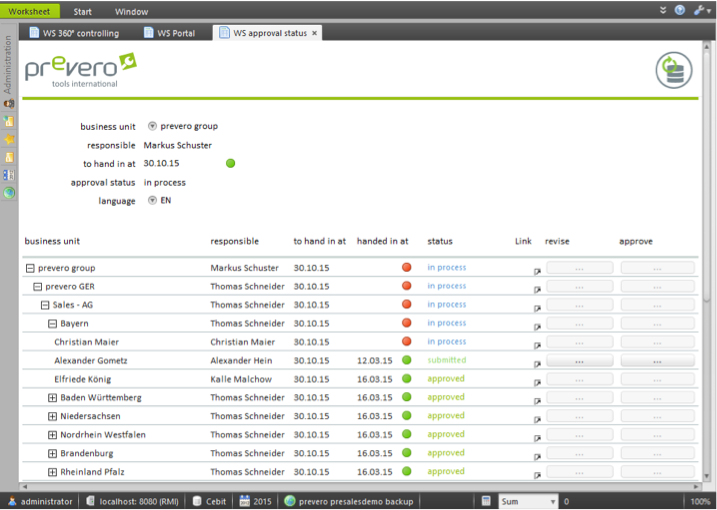The width and height of the screenshot is (717, 510).
Task: Switch to WS Portal tab
Action: coord(170,33)
